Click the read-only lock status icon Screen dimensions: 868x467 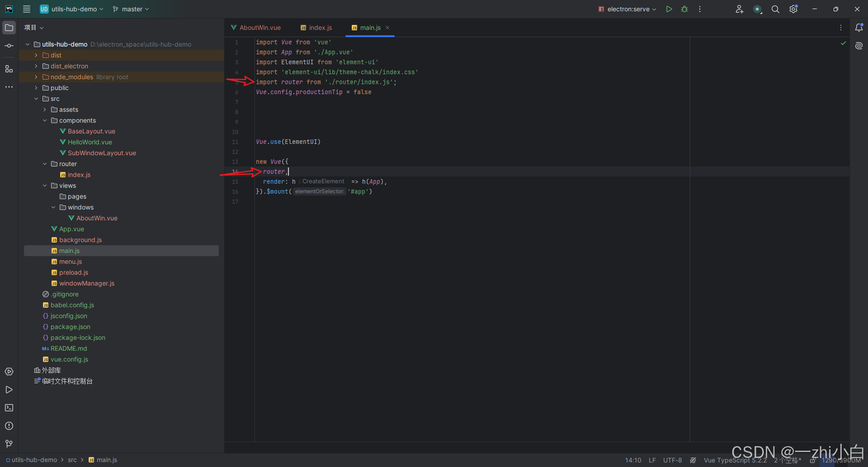(812, 460)
